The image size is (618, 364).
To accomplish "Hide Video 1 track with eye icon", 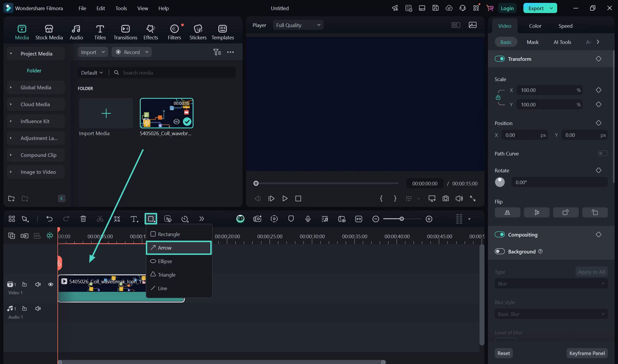I will [50, 284].
